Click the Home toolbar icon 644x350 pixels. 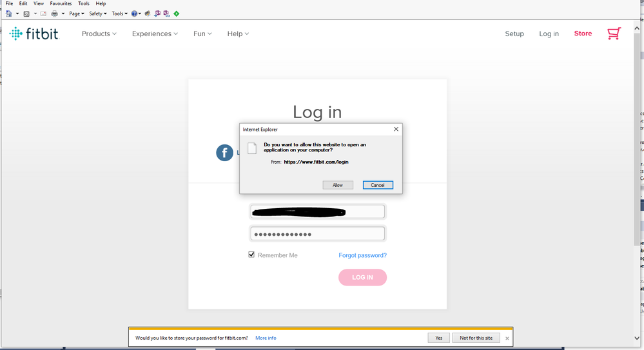8,14
